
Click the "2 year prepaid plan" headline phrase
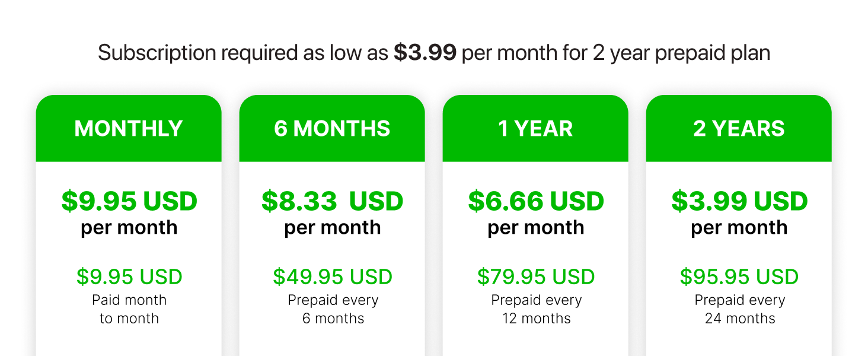(x=681, y=53)
